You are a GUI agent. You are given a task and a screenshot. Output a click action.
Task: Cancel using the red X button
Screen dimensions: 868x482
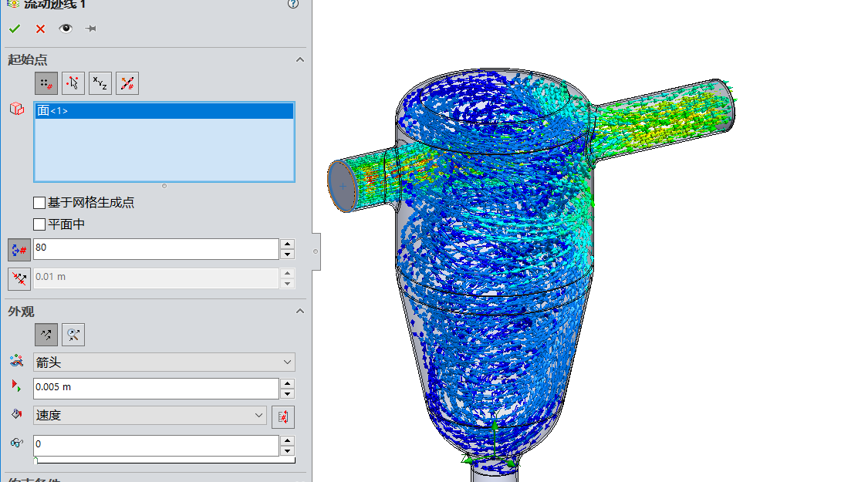coord(39,29)
